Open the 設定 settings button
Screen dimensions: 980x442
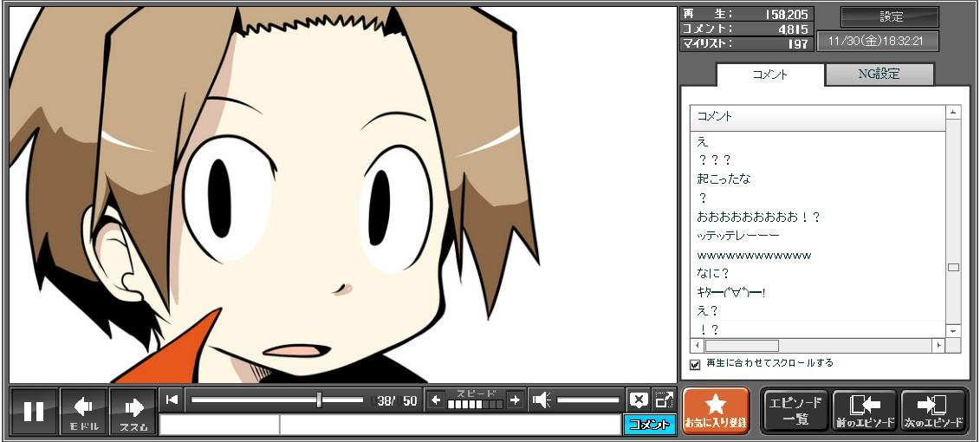point(890,16)
